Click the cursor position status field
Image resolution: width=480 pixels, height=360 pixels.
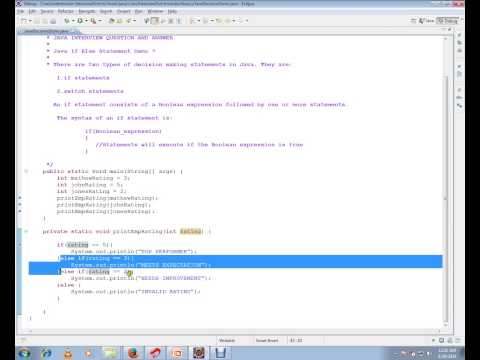point(296,340)
